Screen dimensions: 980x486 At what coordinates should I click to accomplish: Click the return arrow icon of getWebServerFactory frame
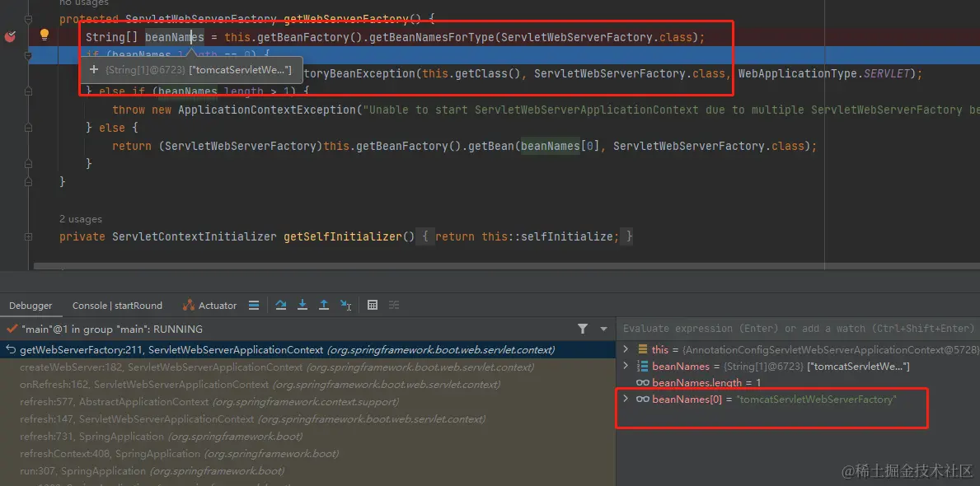coord(12,350)
